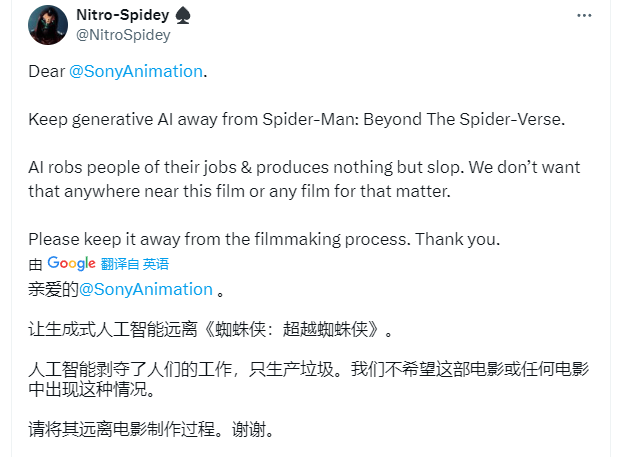The height and width of the screenshot is (457, 625).
Task: Open the @NitroSpidey handle link
Action: click(x=123, y=35)
